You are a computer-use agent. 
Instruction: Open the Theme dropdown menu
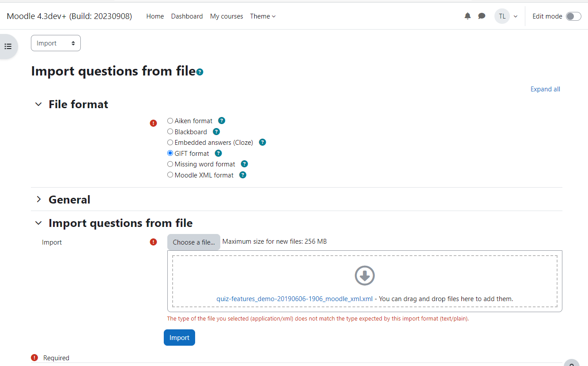263,16
